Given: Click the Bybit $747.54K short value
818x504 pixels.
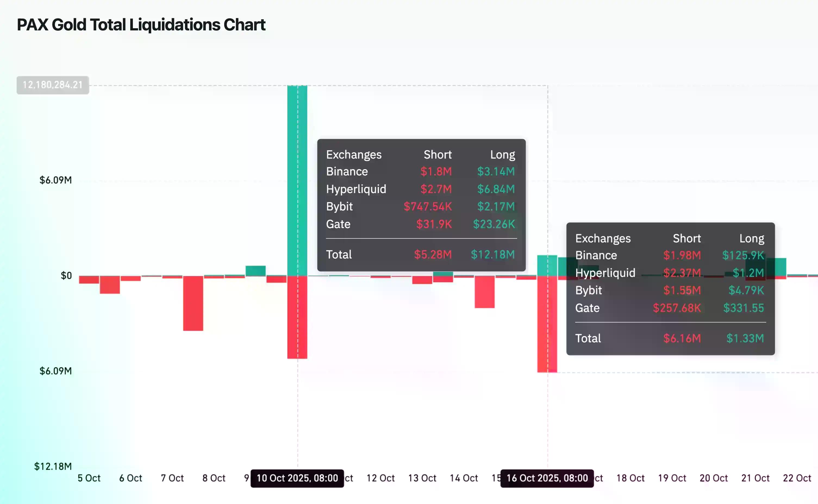Looking at the screenshot, I should click(427, 207).
